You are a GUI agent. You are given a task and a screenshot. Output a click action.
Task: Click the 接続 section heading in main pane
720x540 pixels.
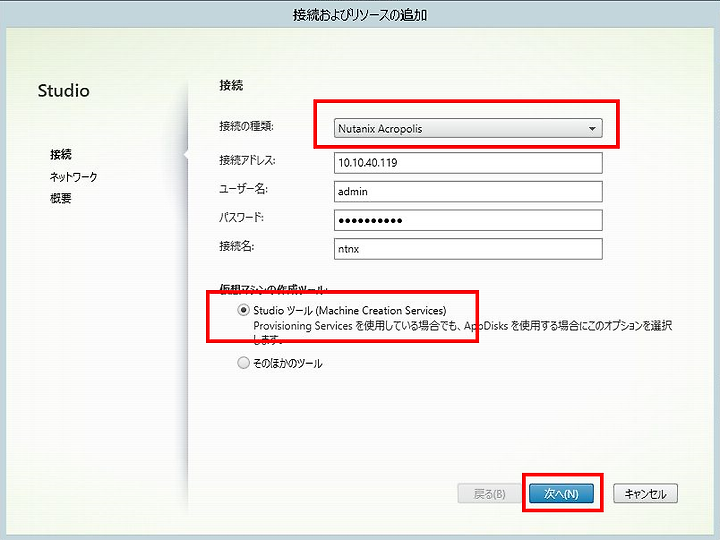(x=231, y=85)
